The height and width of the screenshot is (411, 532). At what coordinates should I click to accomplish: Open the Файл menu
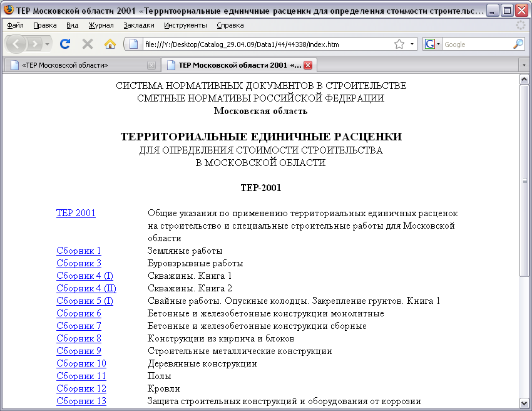(x=15, y=25)
